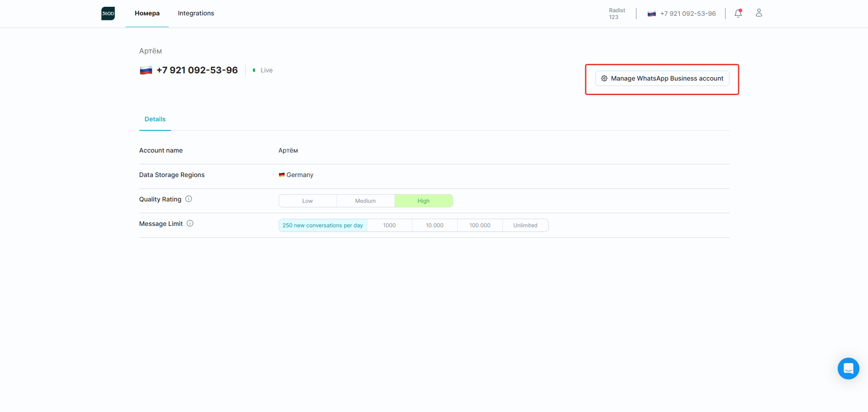This screenshot has width=868, height=412.
Task: Click the Quality Rating info icon
Action: click(x=189, y=199)
